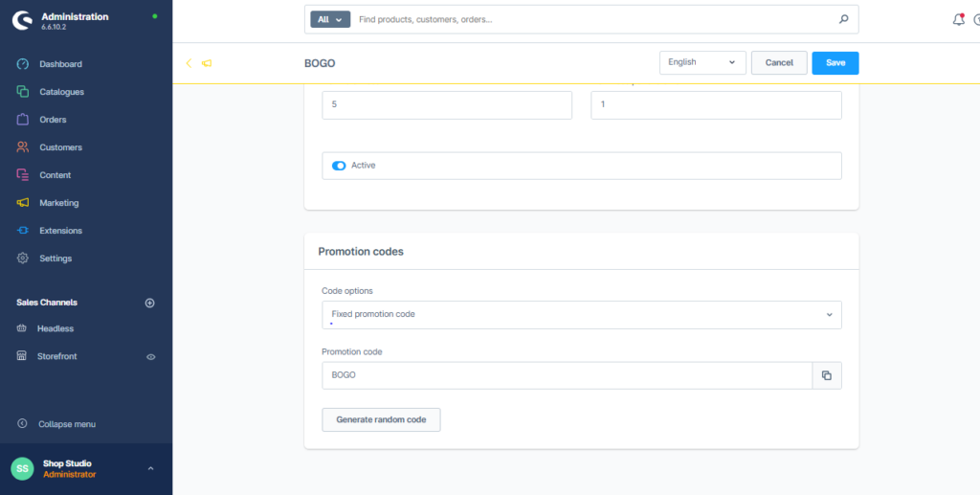The image size is (980, 495).
Task: Open the Headless sales channel
Action: tap(56, 328)
